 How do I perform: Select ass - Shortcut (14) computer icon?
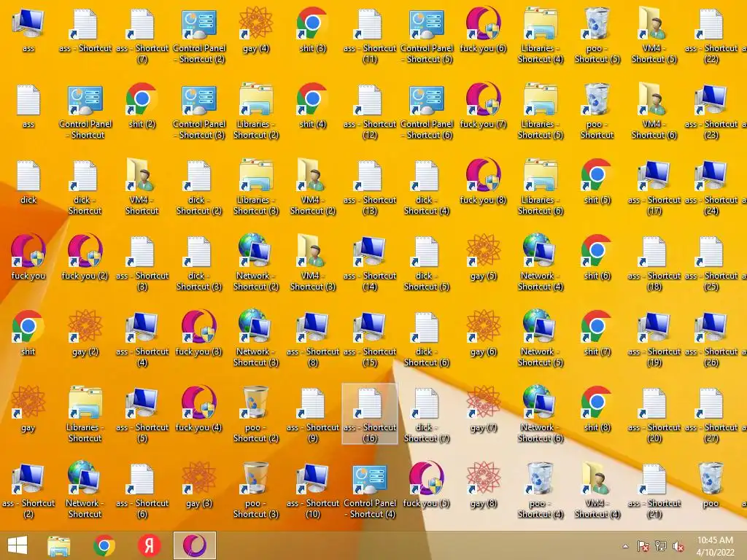click(x=370, y=262)
